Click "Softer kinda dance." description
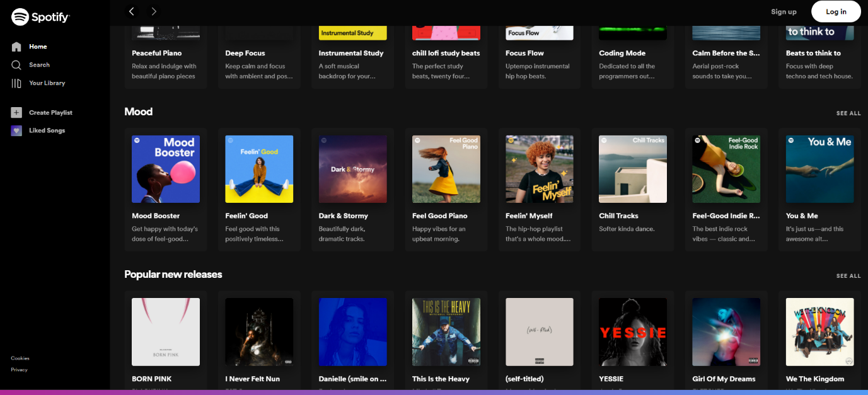868x395 pixels. pos(627,229)
